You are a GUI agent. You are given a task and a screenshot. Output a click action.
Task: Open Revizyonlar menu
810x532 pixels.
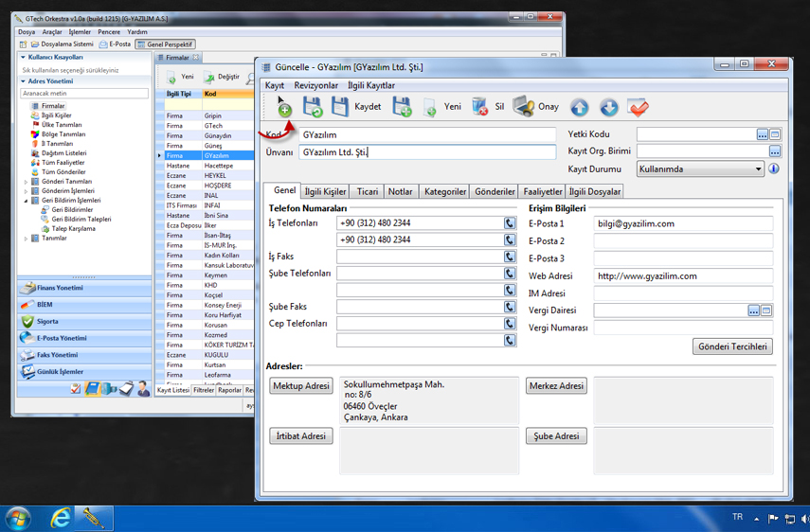(315, 85)
